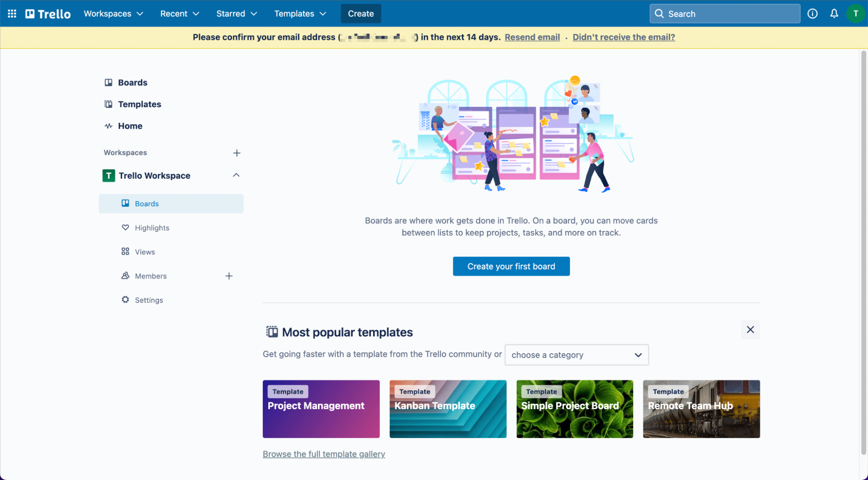The image size is (868, 480).
Task: Click Create your first board
Action: (511, 266)
